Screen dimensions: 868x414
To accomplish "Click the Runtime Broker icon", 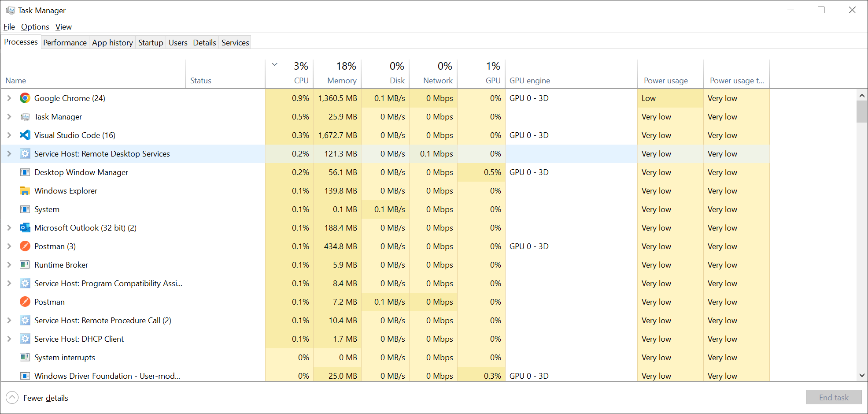I will [25, 265].
